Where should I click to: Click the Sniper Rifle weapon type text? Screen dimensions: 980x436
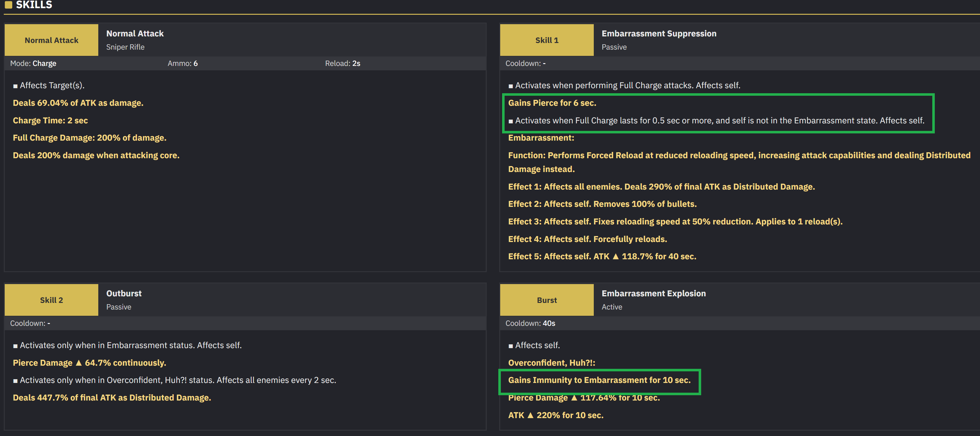click(x=125, y=47)
